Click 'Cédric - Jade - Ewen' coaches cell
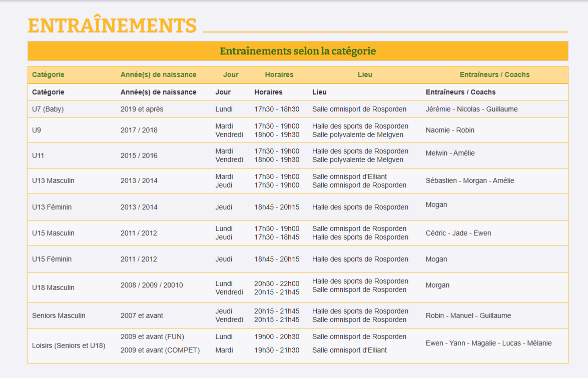Viewport: 588px width, 378px height. pyautogui.click(x=458, y=233)
